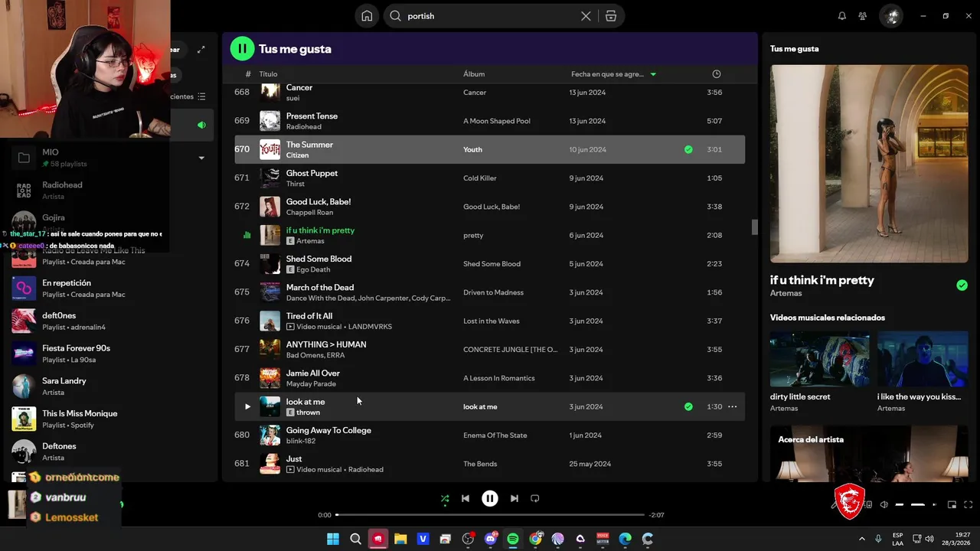Skip to previous track

point(465,498)
